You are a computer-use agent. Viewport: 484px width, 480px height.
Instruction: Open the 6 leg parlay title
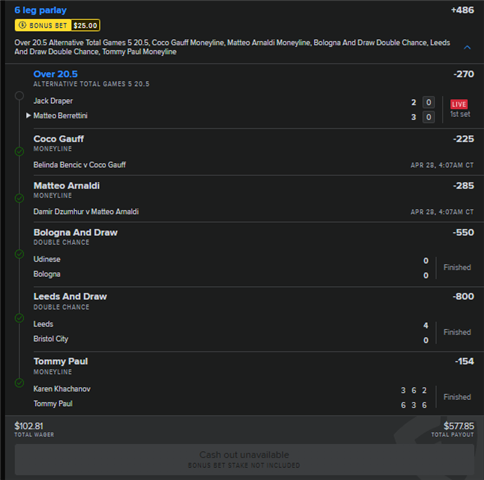pos(40,10)
